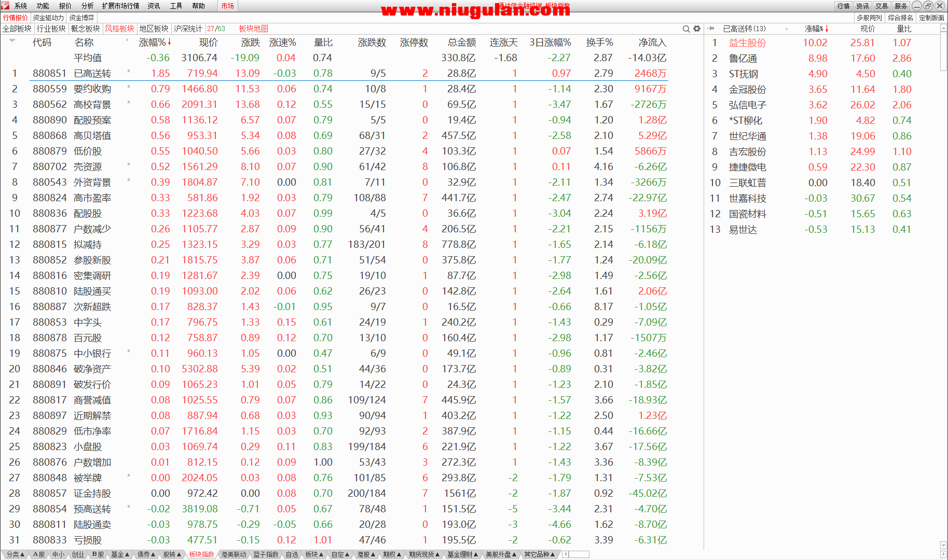Sort by the 总金额 column header
Viewport: 948px width, 560px height.
tap(462, 43)
